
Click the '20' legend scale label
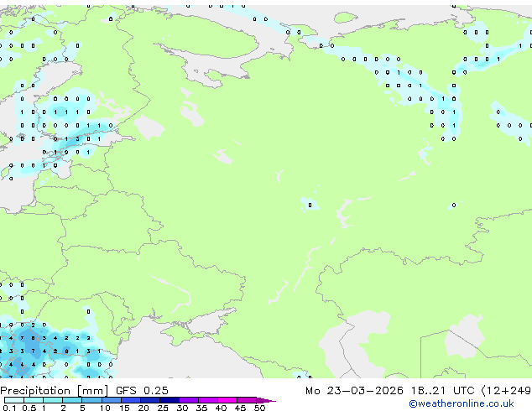(143, 408)
